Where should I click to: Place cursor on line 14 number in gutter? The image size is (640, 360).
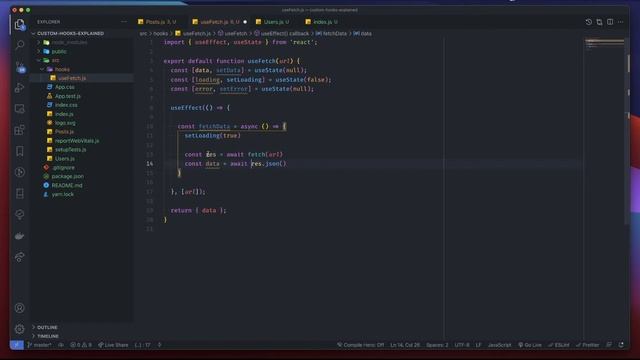[x=150, y=164]
